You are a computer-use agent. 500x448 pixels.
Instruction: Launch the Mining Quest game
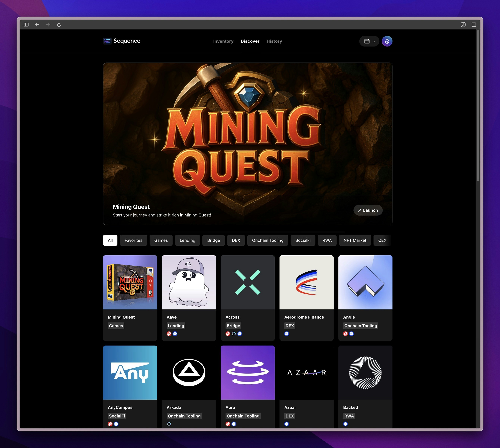(368, 210)
